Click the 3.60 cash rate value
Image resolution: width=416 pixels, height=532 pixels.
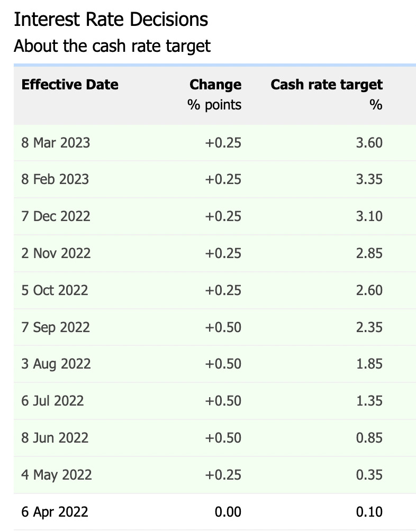tap(369, 143)
